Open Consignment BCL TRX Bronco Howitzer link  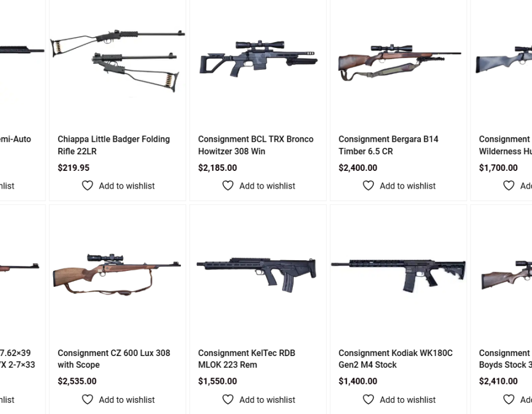(255, 145)
